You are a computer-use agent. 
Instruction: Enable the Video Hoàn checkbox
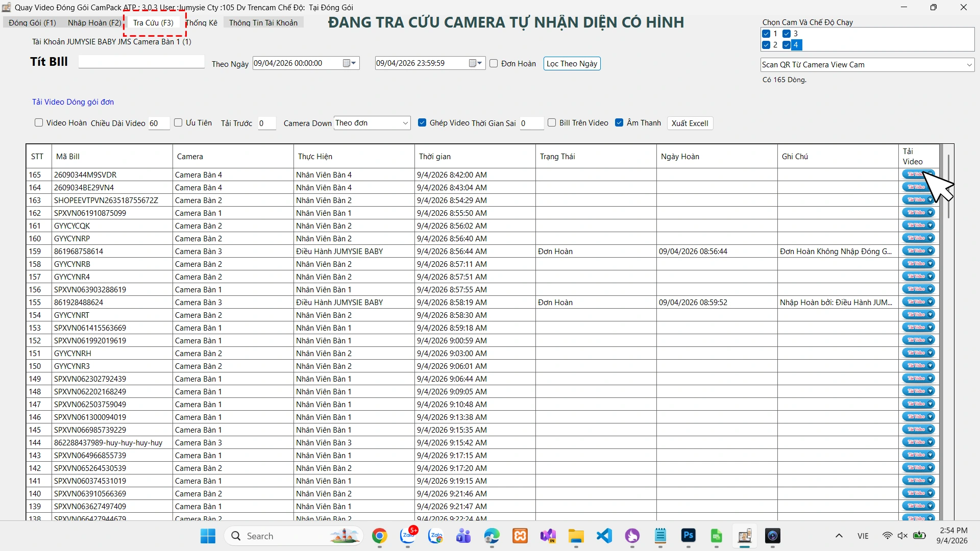point(39,123)
